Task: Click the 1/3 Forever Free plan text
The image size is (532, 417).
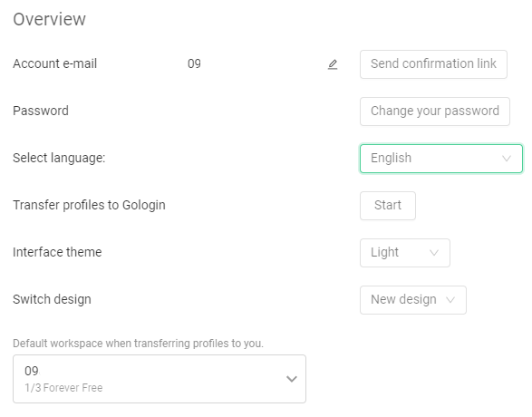Action: (63, 387)
